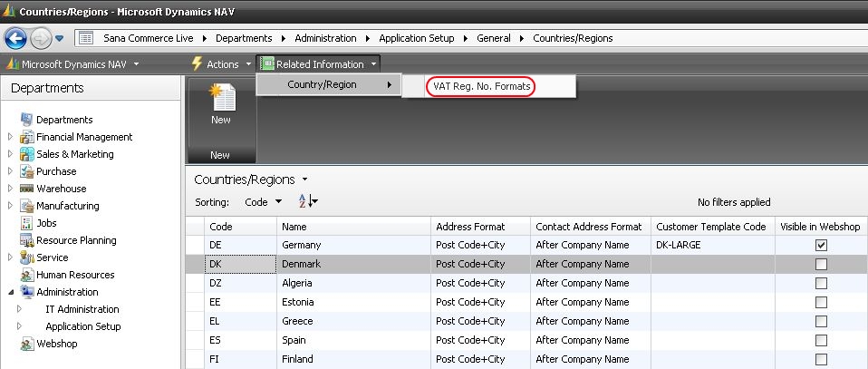Viewport: 868px width, 369px height.
Task: Click the Departments home icon in tree
Action: 26,119
